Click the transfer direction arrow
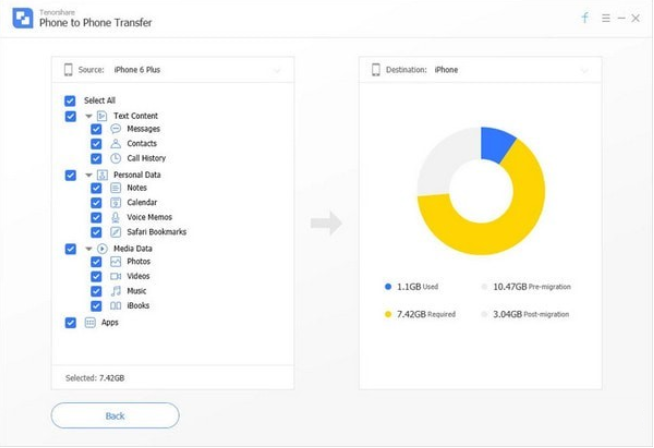654x448 pixels. pos(326,223)
